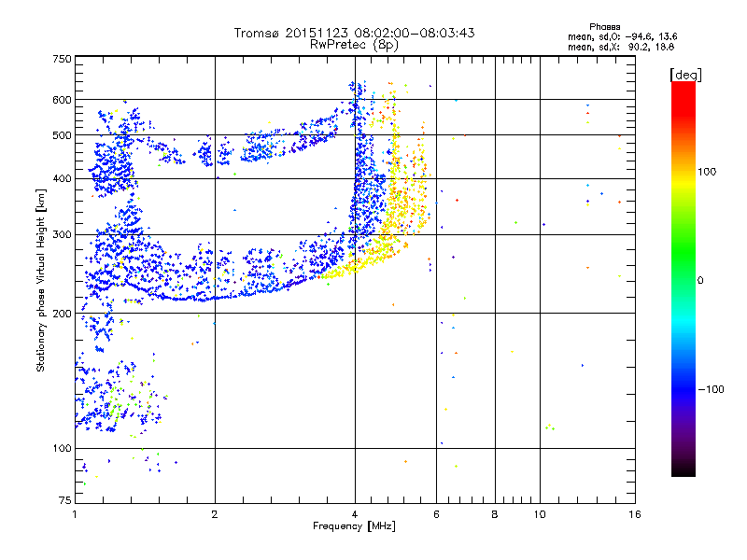Click the '[deg]' colorbar unit label
747x560 pixels.
tap(685, 76)
